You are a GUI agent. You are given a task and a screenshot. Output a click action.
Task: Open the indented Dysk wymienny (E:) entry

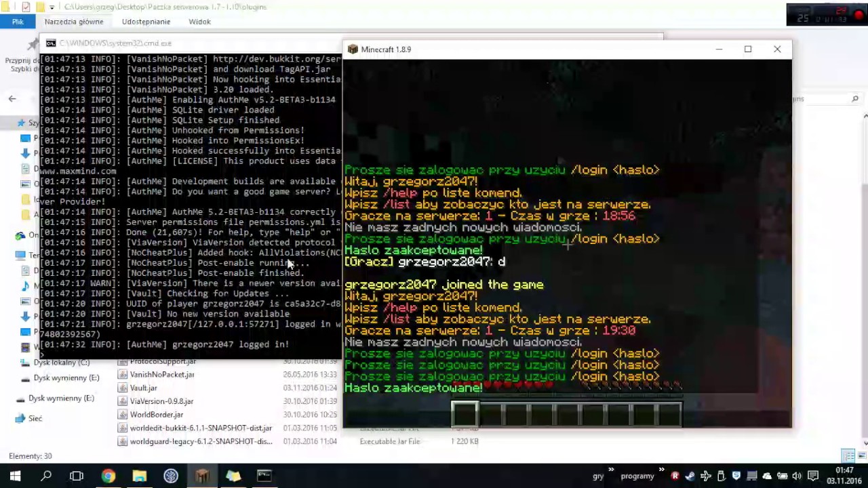tap(66, 378)
